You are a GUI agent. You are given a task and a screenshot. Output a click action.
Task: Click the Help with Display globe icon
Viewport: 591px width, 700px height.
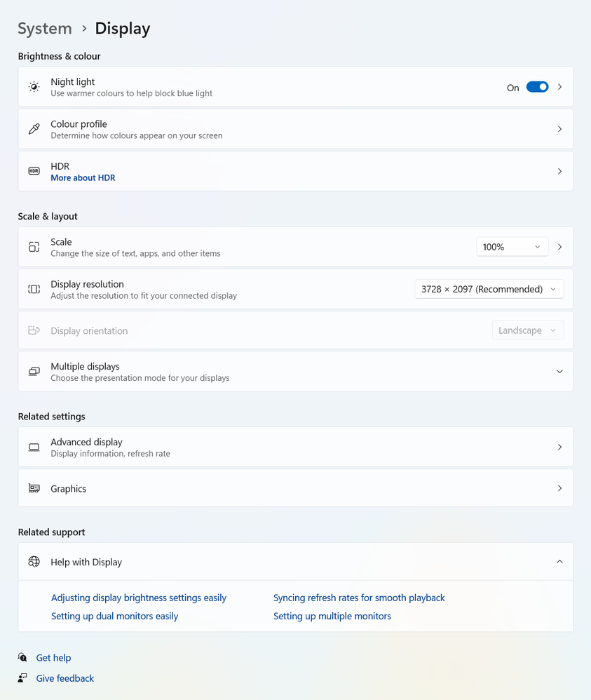pyautogui.click(x=34, y=562)
